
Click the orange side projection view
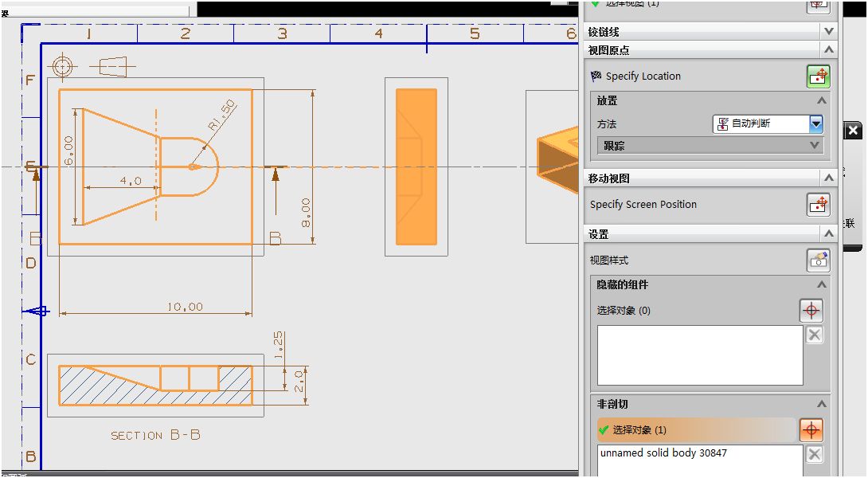click(416, 167)
